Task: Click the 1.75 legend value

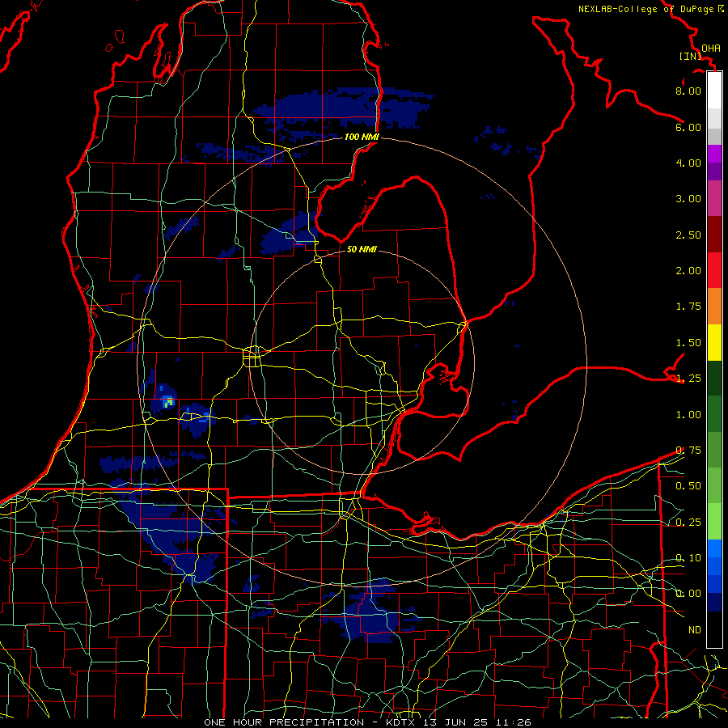Action: tap(688, 307)
